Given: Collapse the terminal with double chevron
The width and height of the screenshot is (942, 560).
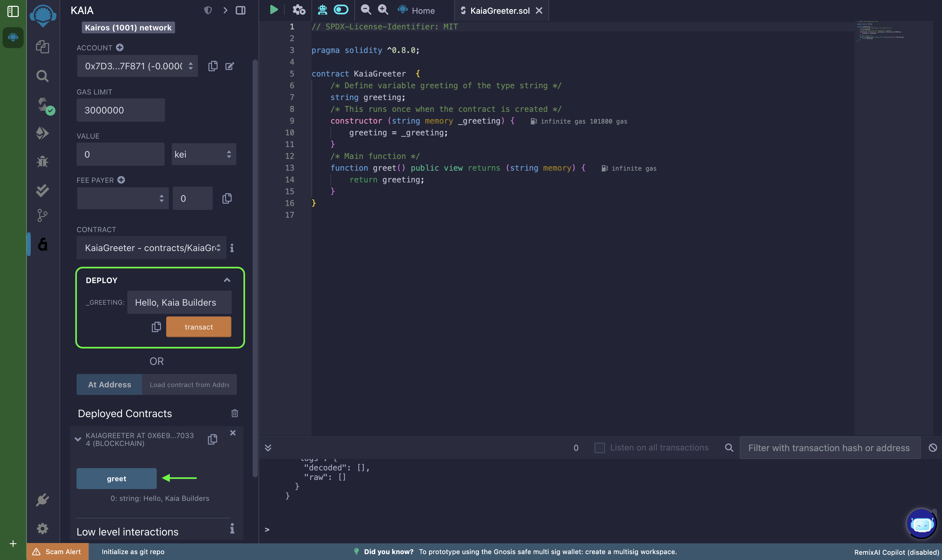Looking at the screenshot, I should 268,448.
